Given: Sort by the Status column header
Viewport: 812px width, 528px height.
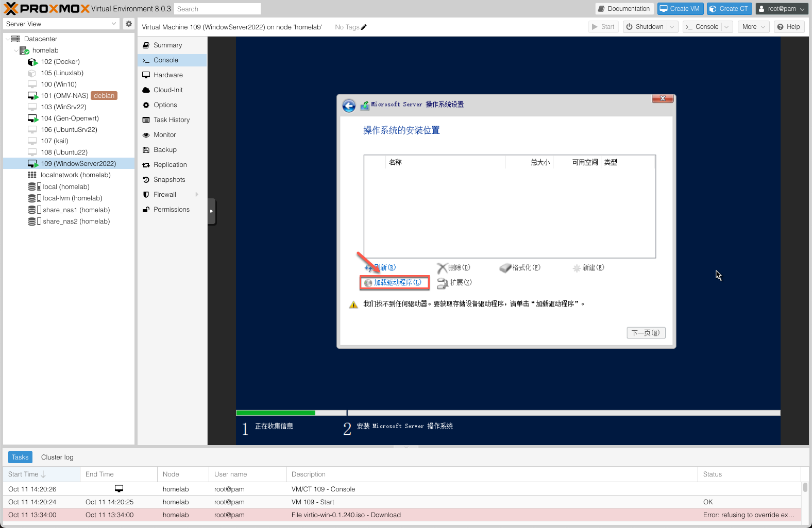Looking at the screenshot, I should click(x=750, y=474).
